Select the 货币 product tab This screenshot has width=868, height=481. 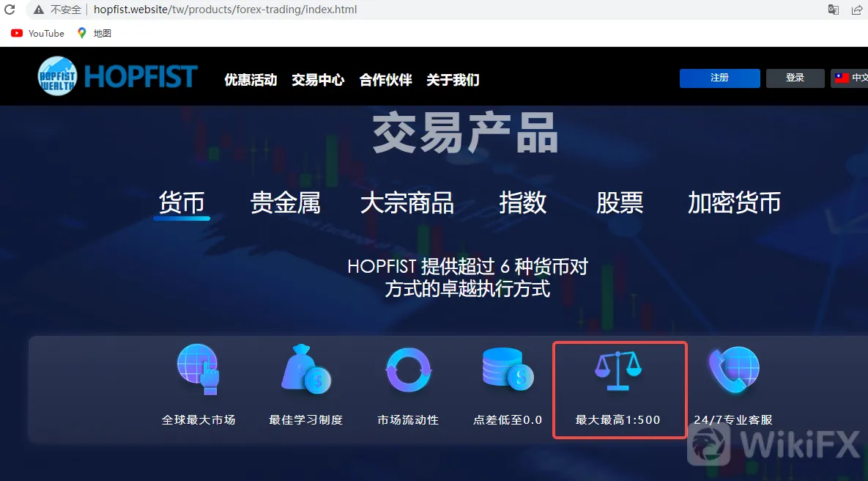coord(182,203)
